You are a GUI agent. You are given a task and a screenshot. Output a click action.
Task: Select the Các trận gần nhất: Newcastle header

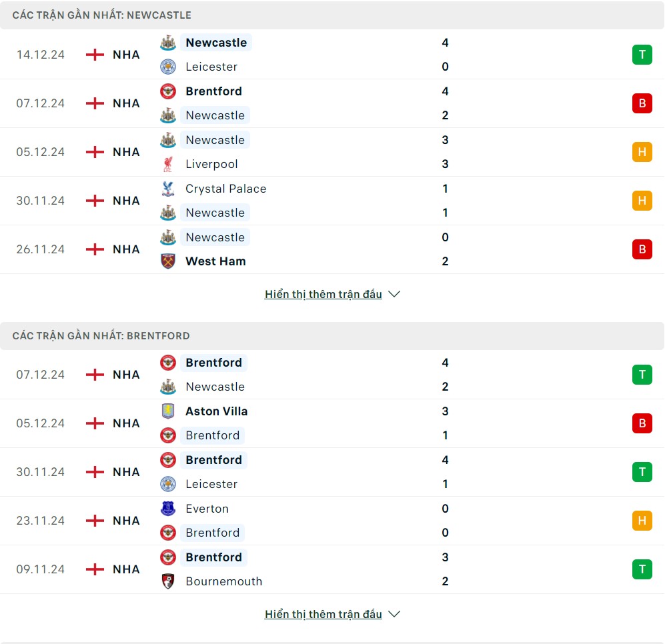[x=101, y=15]
